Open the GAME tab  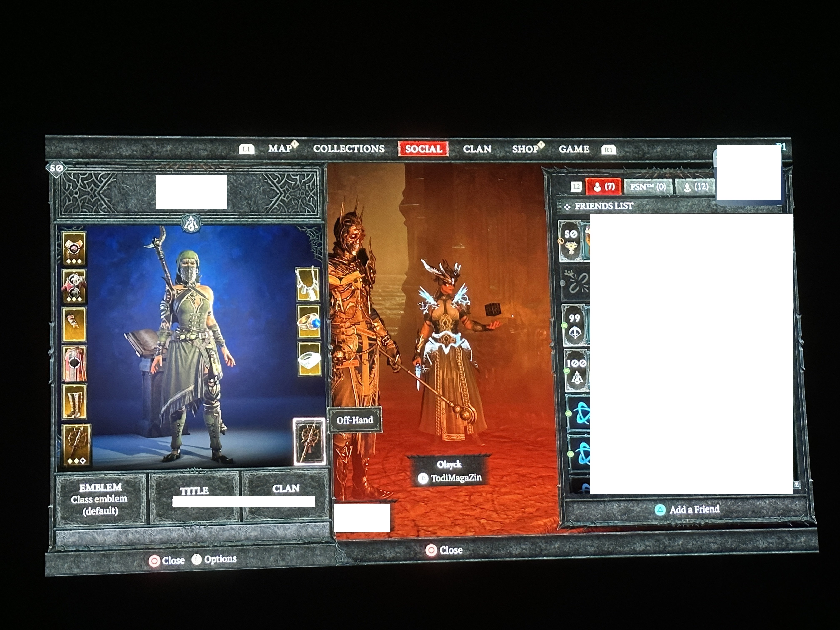pyautogui.click(x=574, y=149)
